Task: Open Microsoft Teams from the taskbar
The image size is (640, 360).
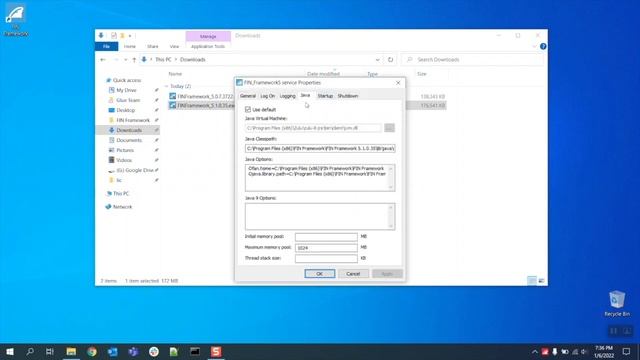Action: pyautogui.click(x=133, y=351)
